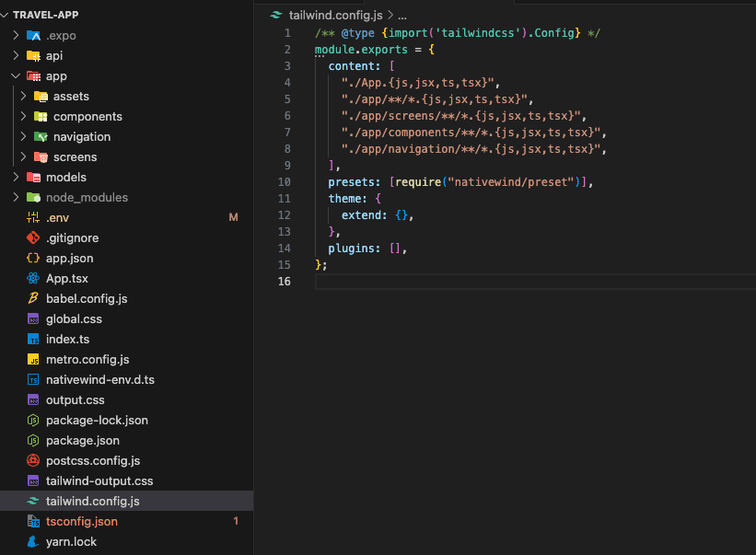Click the .env settings file icon
The image size is (756, 555).
click(33, 217)
